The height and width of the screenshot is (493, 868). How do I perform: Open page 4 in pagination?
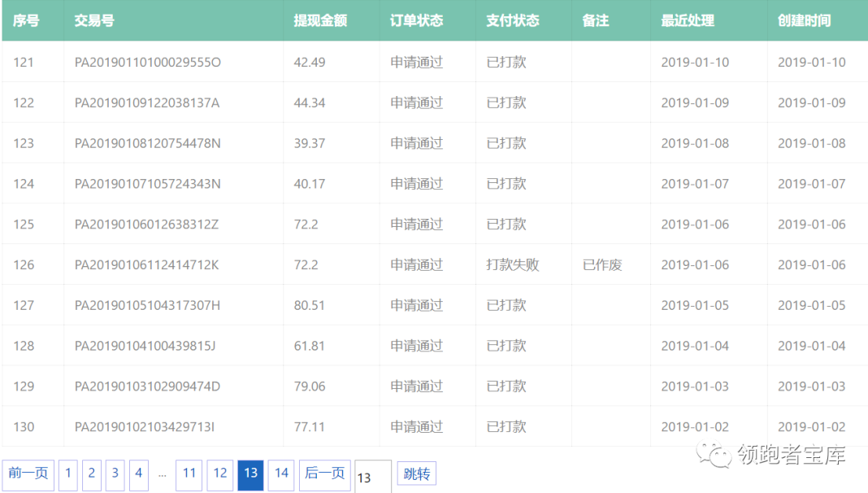(x=139, y=474)
